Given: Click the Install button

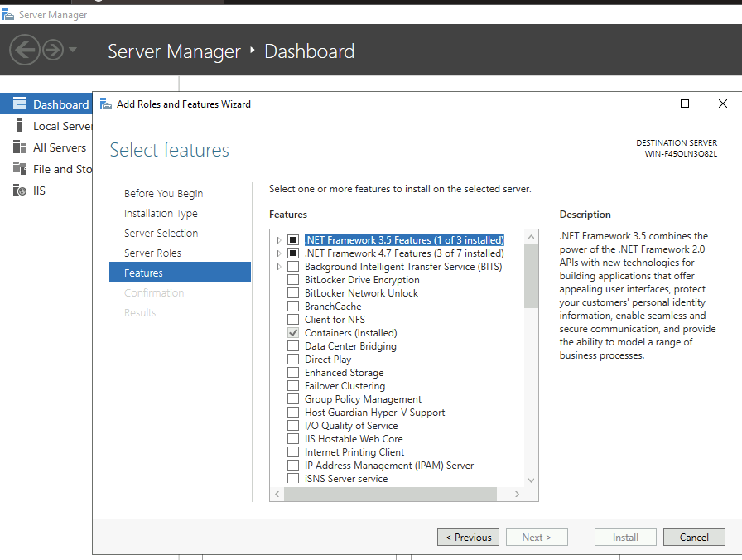Looking at the screenshot, I should pos(626,537).
